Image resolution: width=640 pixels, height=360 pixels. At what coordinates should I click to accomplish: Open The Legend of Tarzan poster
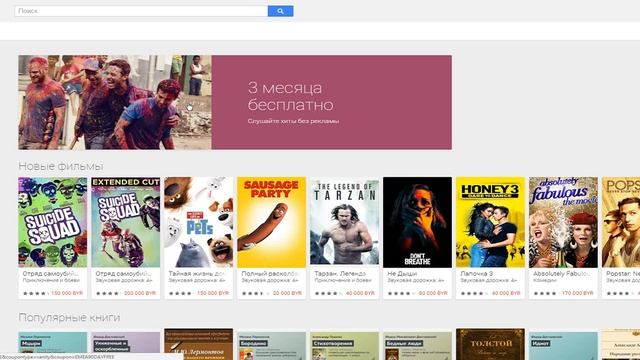[x=344, y=222]
